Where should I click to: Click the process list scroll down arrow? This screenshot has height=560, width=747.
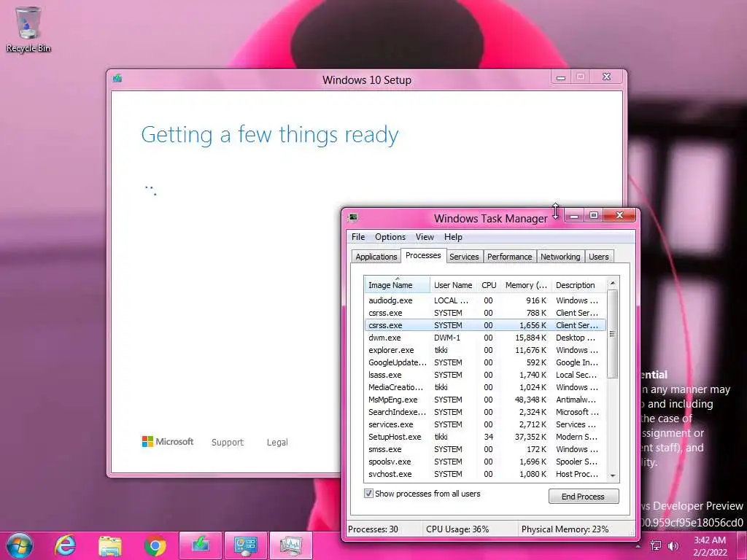click(x=613, y=475)
